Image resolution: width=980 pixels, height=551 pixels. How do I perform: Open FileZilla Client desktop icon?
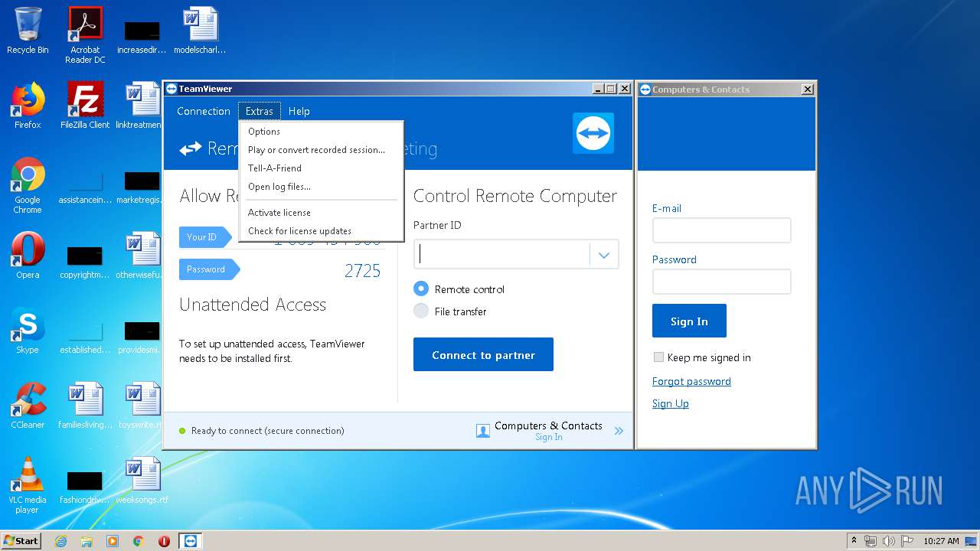pos(85,105)
